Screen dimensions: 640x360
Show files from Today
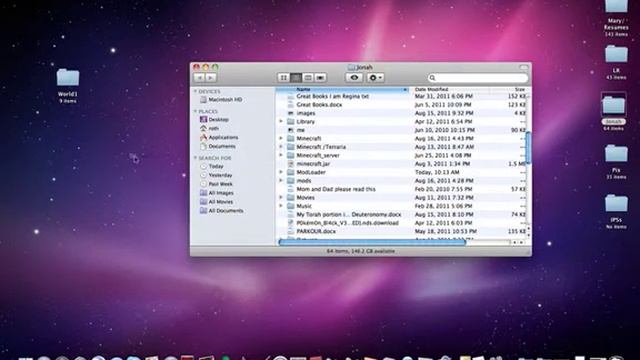[x=212, y=167]
